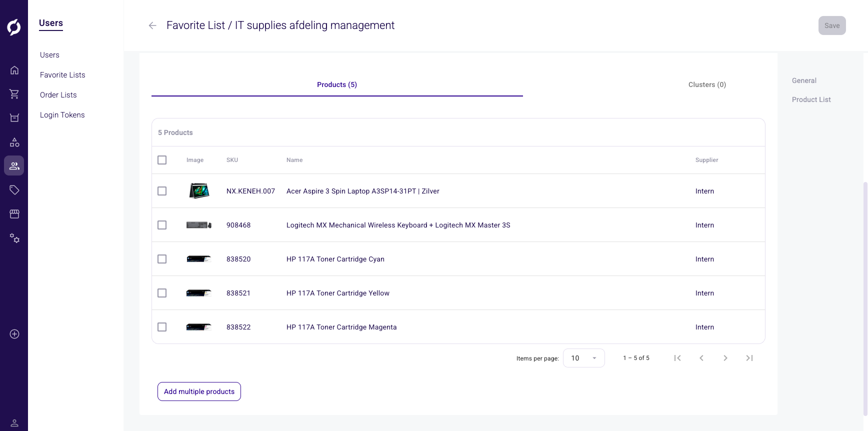Click the Add multiple products button
The height and width of the screenshot is (431, 868).
tap(199, 391)
